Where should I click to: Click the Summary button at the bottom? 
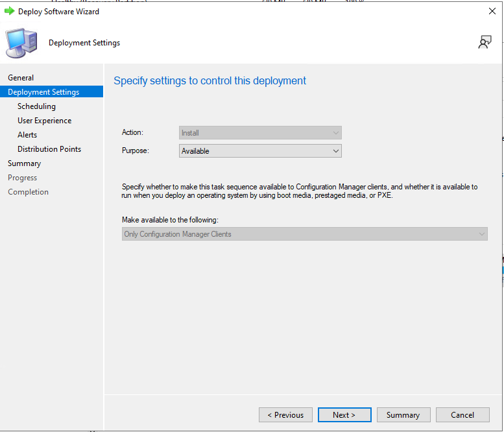coord(403,415)
